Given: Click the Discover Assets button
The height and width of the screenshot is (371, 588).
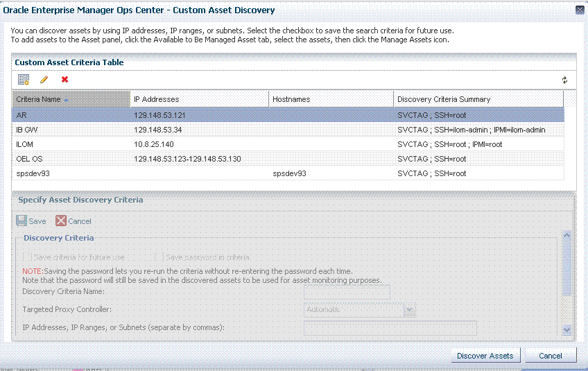Looking at the screenshot, I should 485,356.
